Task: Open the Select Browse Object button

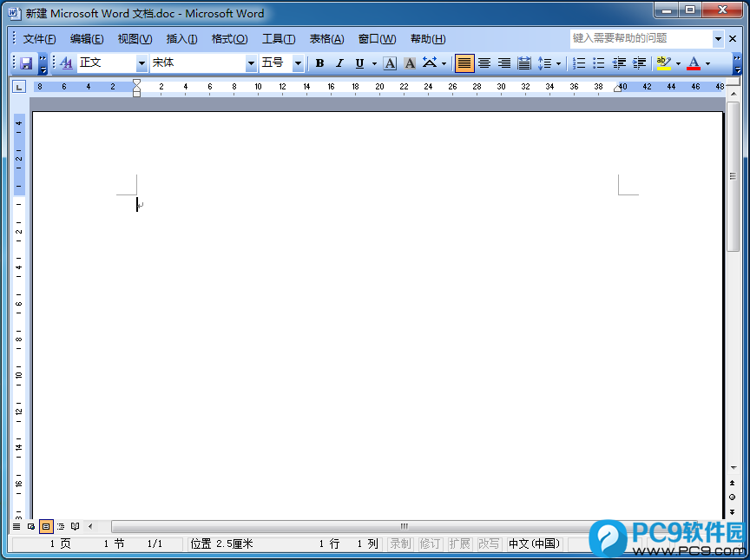Action: click(x=733, y=497)
